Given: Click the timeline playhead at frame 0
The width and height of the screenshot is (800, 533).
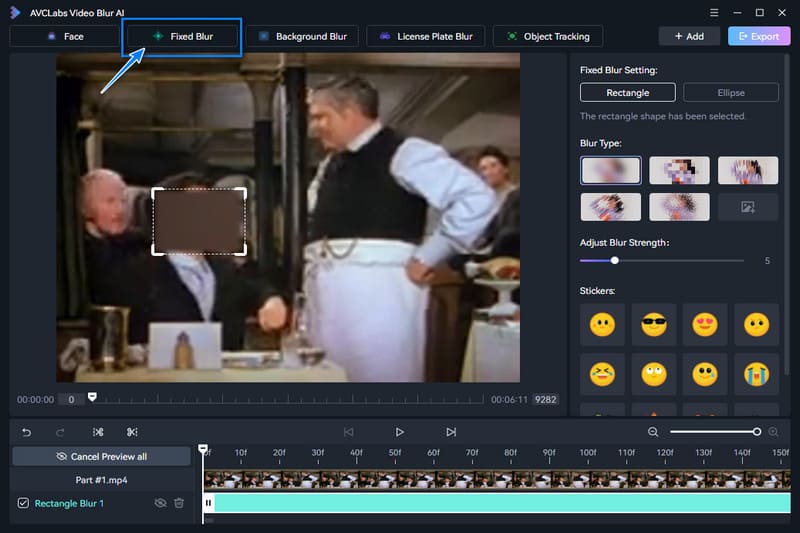Looking at the screenshot, I should pos(203,449).
